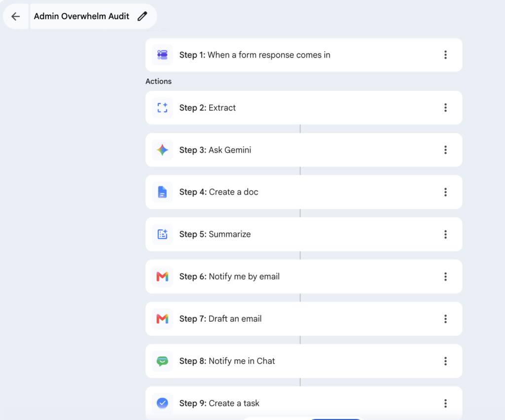Open more options for Step 5 Summarize
This screenshot has width=505, height=420.
click(x=445, y=234)
